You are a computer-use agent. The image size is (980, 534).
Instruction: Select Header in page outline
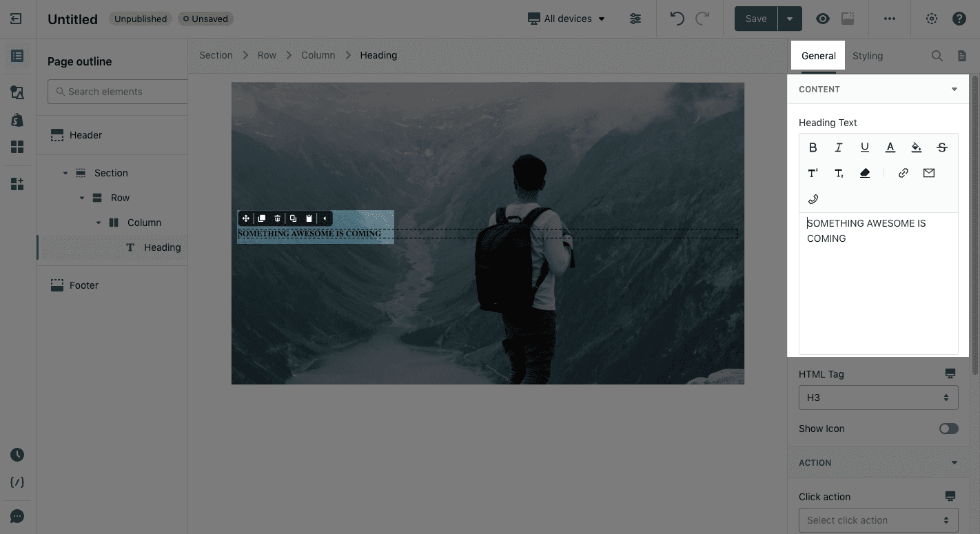point(85,135)
